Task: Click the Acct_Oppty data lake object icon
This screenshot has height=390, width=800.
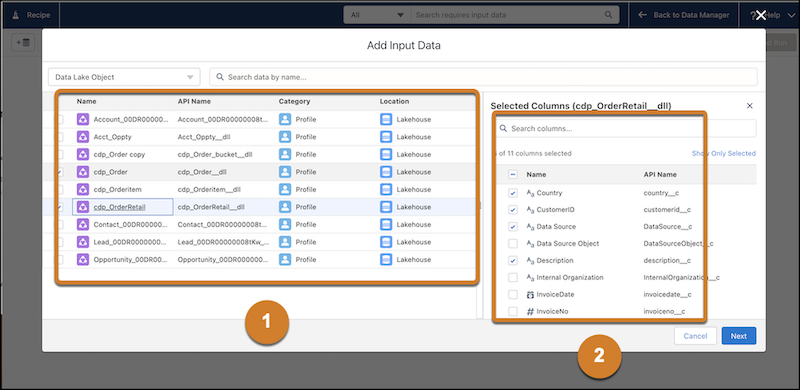Action: pos(83,137)
